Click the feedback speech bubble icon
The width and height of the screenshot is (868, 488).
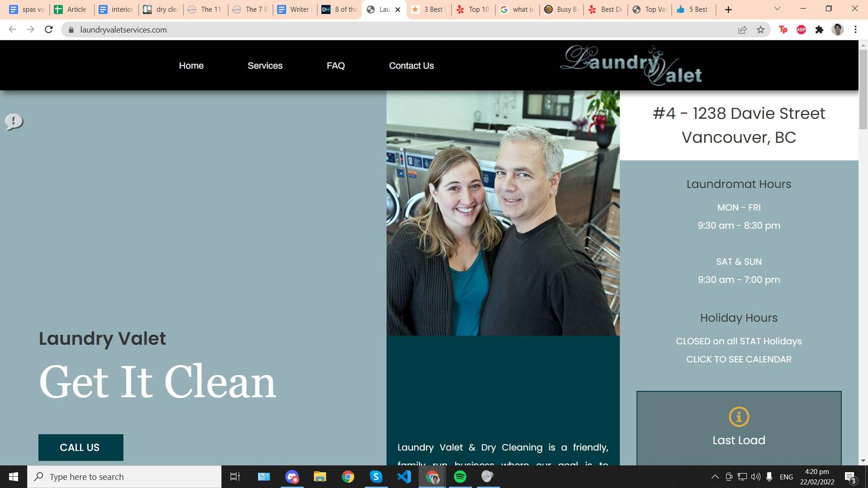pyautogui.click(x=14, y=122)
